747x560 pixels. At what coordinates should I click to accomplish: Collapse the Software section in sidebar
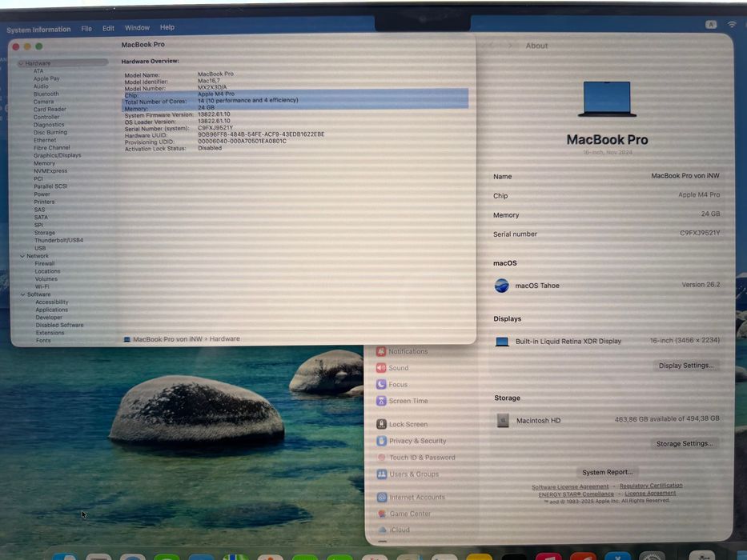[22, 294]
